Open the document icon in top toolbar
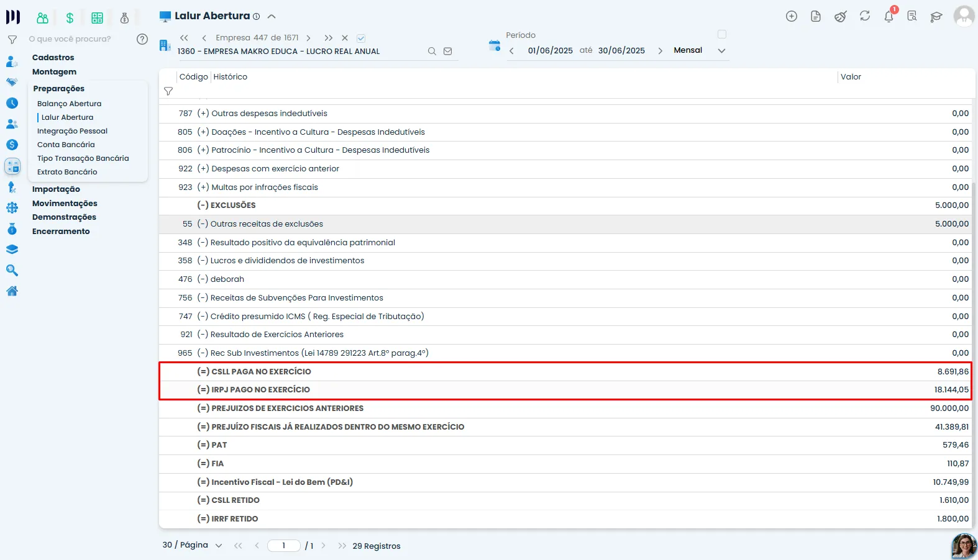Screen dimensions: 978x560 click(x=816, y=16)
